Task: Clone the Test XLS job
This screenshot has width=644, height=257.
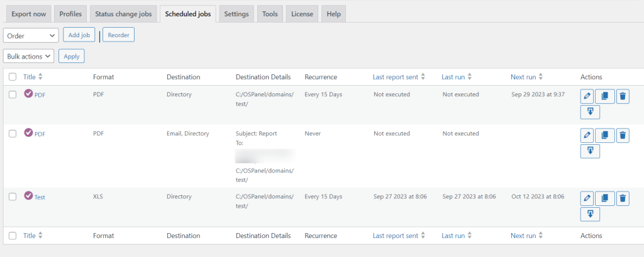Action: [x=604, y=198]
